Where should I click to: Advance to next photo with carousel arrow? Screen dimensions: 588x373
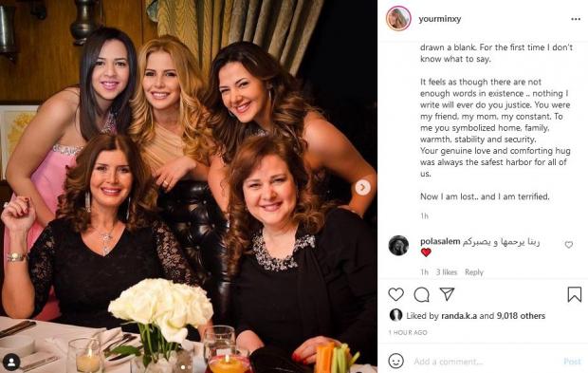click(x=362, y=187)
